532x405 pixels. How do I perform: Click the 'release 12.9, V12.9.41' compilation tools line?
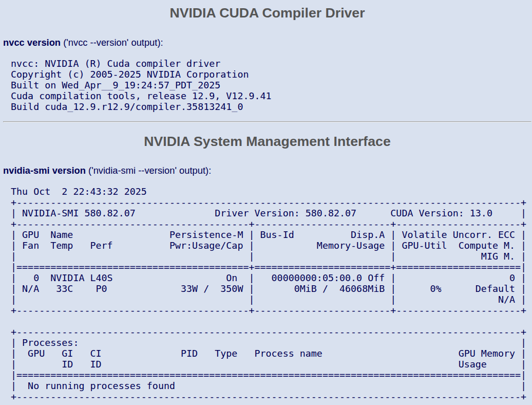coord(141,96)
